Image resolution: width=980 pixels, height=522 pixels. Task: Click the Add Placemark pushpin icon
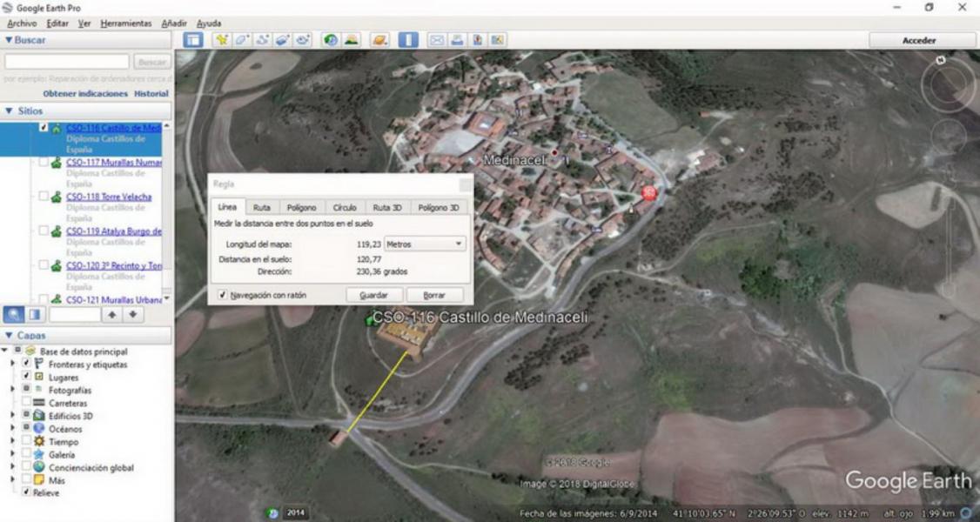222,40
